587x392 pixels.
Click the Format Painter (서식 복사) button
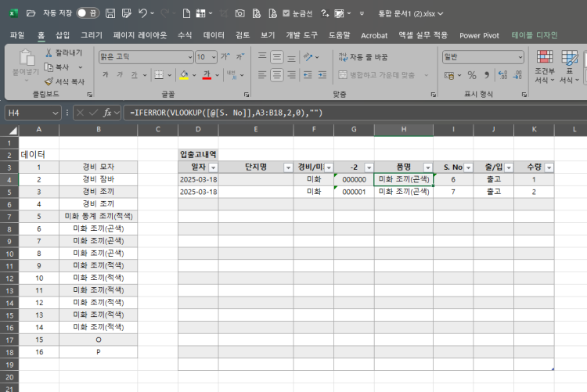coord(63,81)
